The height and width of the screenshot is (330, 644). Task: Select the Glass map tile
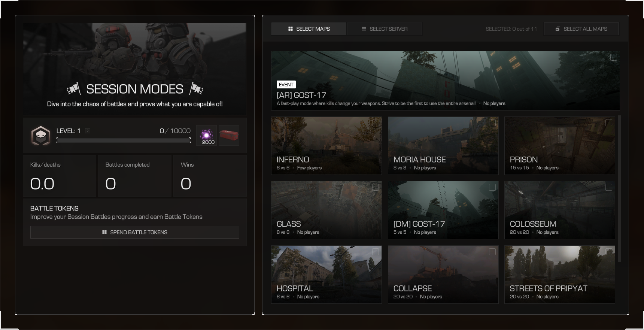[326, 210]
